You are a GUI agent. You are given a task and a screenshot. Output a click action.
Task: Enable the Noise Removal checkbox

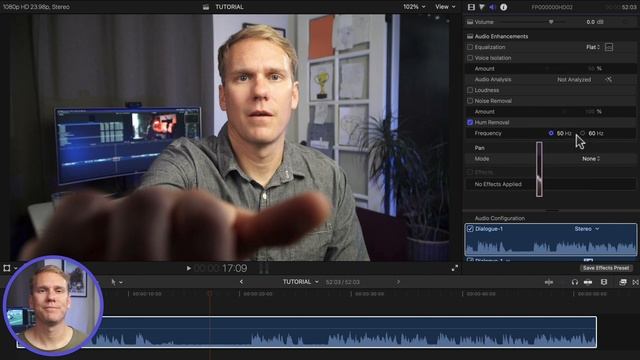470,101
